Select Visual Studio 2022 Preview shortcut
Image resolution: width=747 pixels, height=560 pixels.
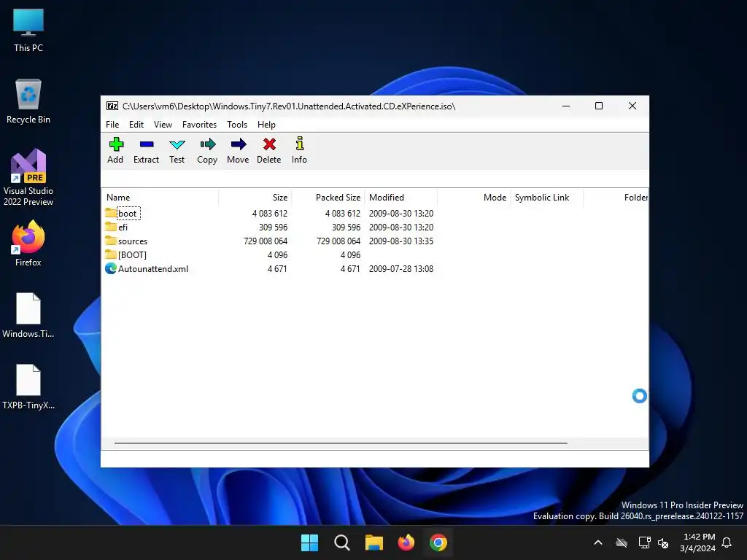click(28, 177)
